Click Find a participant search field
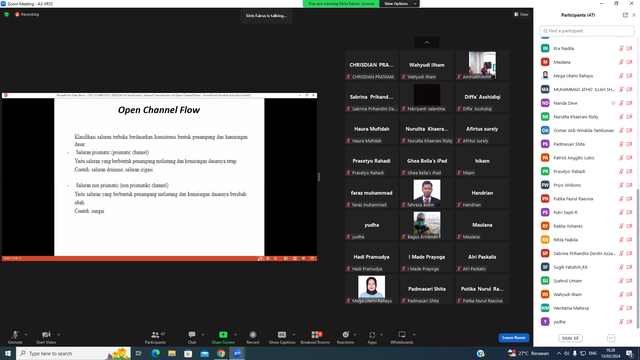 (x=587, y=31)
